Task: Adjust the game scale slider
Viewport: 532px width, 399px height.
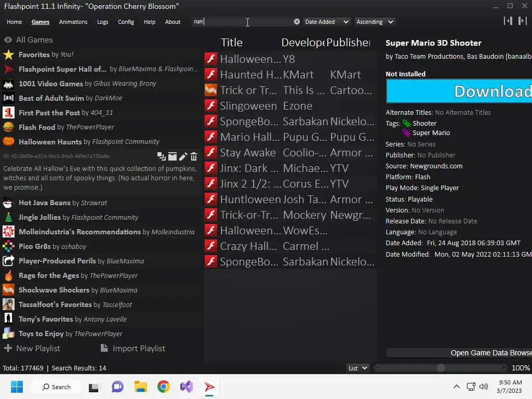Action: coord(441,368)
